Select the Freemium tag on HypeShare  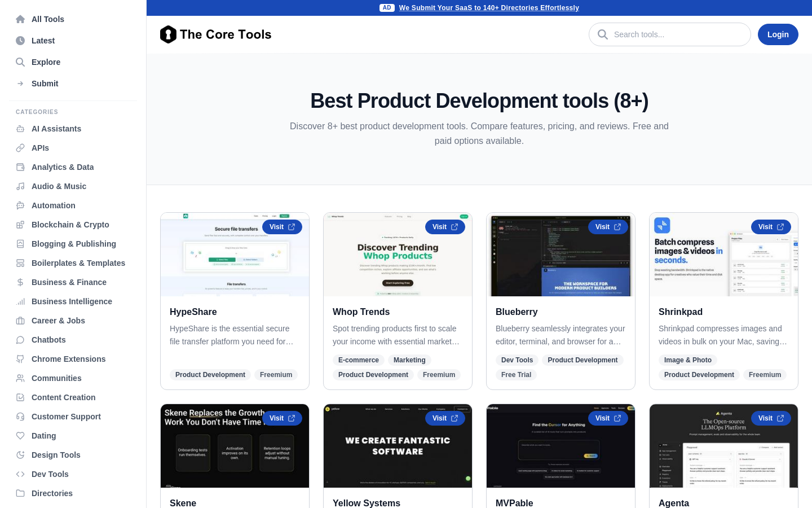[276, 375]
